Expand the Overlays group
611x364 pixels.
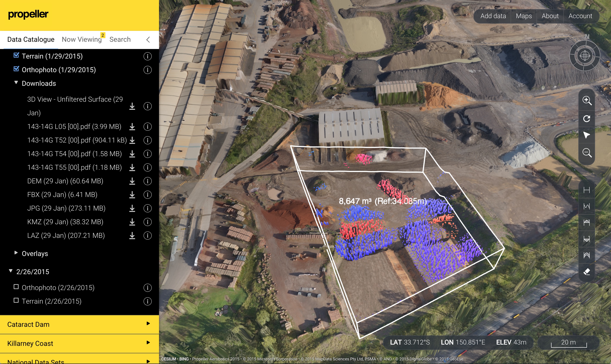click(x=16, y=253)
